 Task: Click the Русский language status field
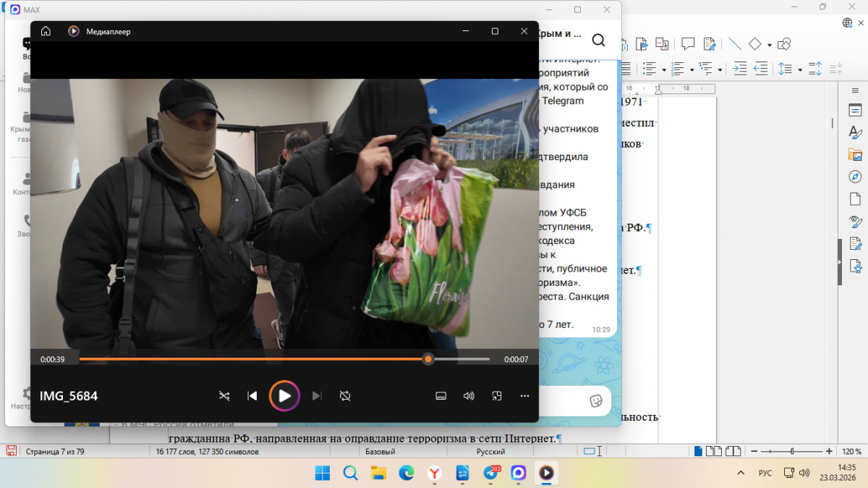coord(490,452)
